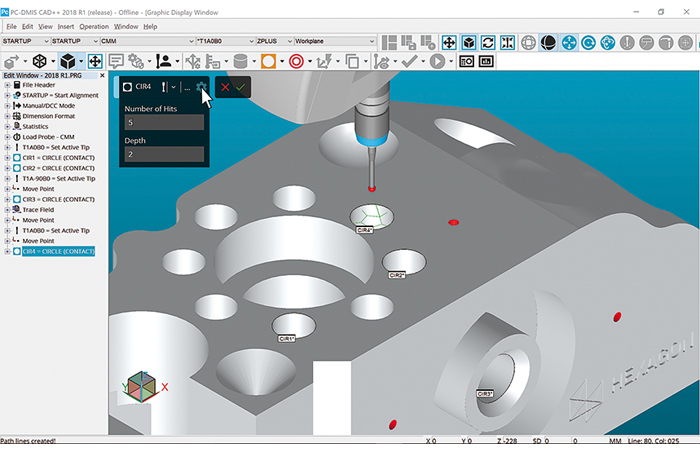This screenshot has width=700, height=450.
Task: Toggle the translate arrows mode in second toolbar
Action: [95, 61]
